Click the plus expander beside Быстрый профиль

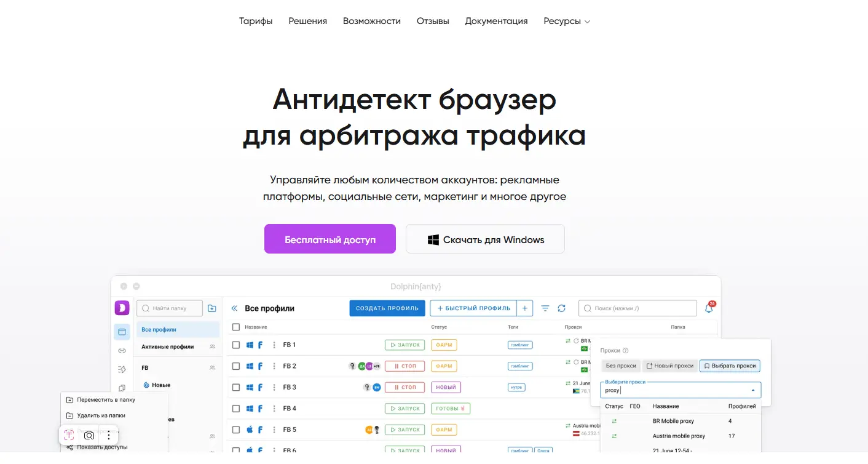pos(524,308)
